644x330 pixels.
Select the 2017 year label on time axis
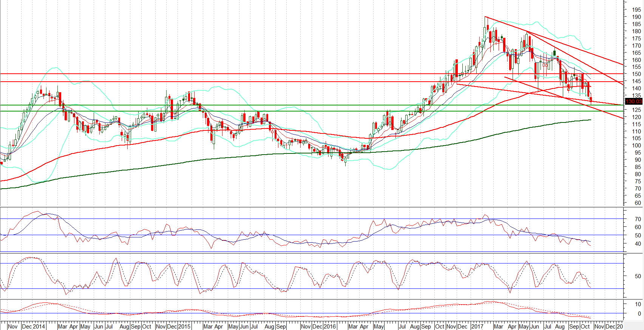click(x=477, y=327)
